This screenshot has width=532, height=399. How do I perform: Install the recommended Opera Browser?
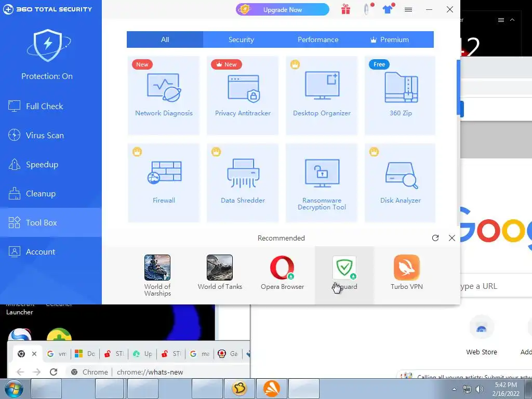(282, 272)
